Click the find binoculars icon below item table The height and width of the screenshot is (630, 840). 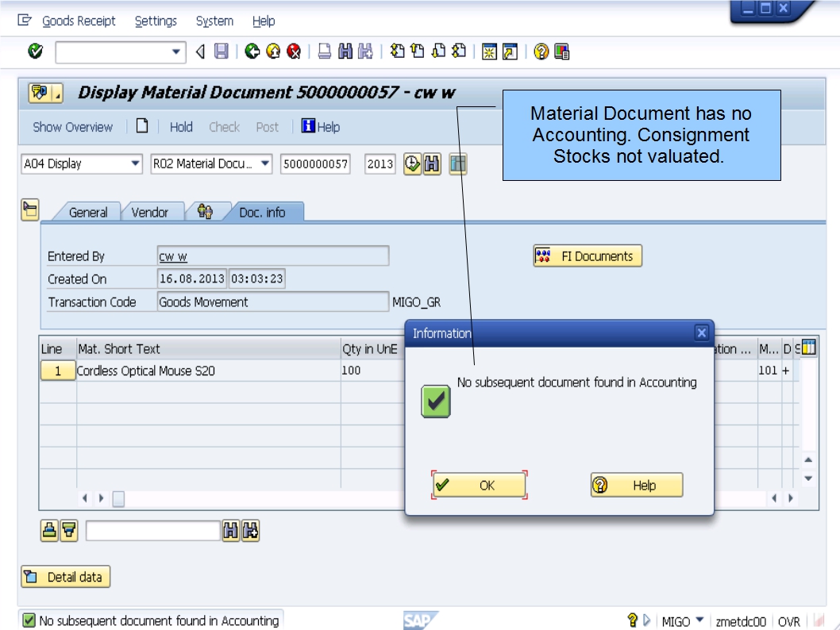pyautogui.click(x=231, y=531)
